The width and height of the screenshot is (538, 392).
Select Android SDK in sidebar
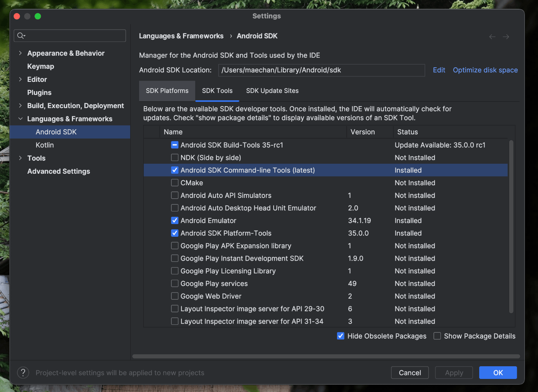point(70,132)
